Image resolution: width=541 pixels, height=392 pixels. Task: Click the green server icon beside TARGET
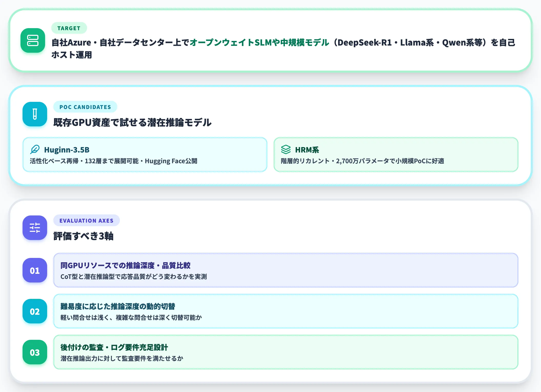(x=33, y=40)
